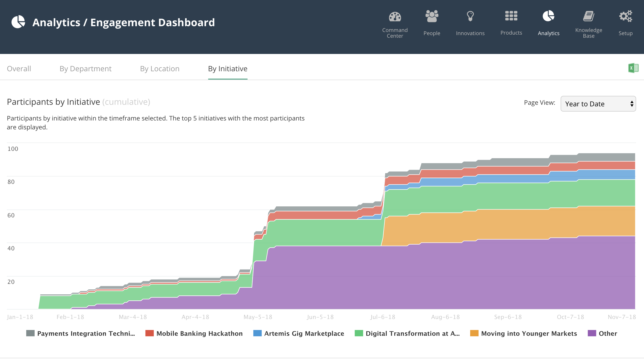Switch to the By Location tab
644x363 pixels.
coord(160,69)
